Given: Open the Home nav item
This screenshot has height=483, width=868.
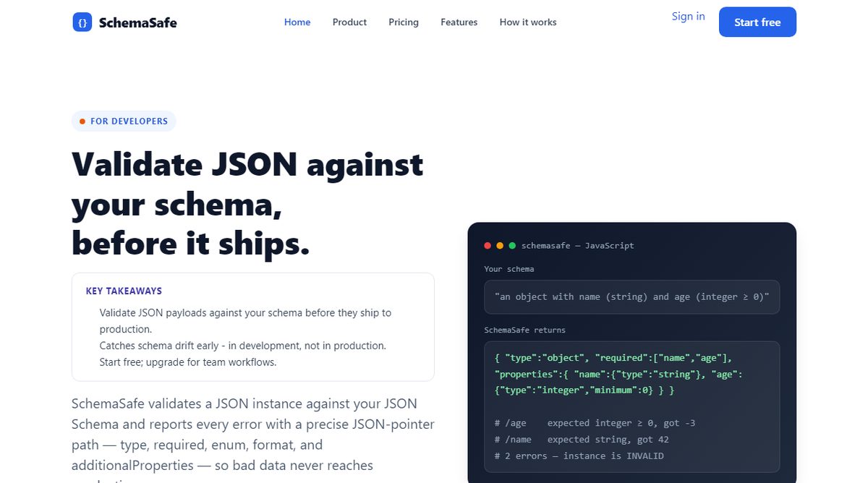Looking at the screenshot, I should [297, 22].
